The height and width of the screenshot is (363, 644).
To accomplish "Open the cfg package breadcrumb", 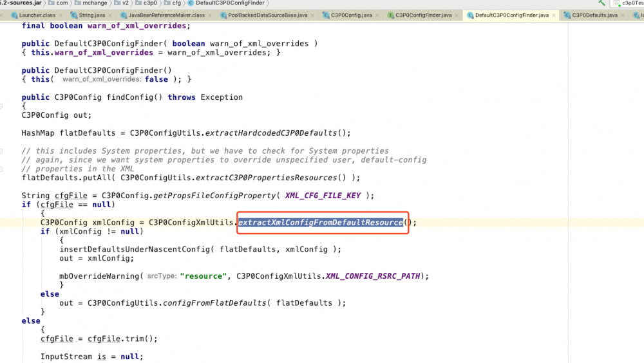I will pos(173,3).
